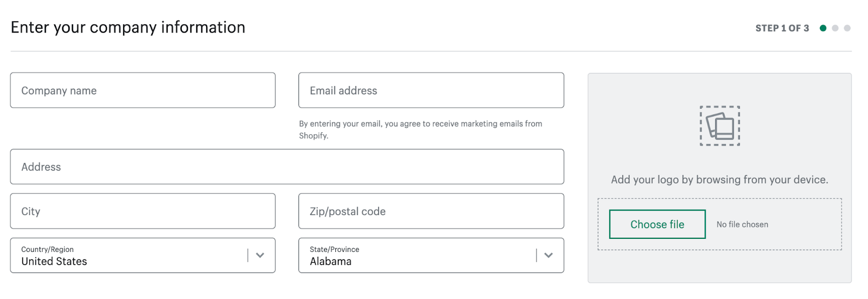Click the Country/Region chevron arrow
The height and width of the screenshot is (299, 868).
(x=260, y=255)
